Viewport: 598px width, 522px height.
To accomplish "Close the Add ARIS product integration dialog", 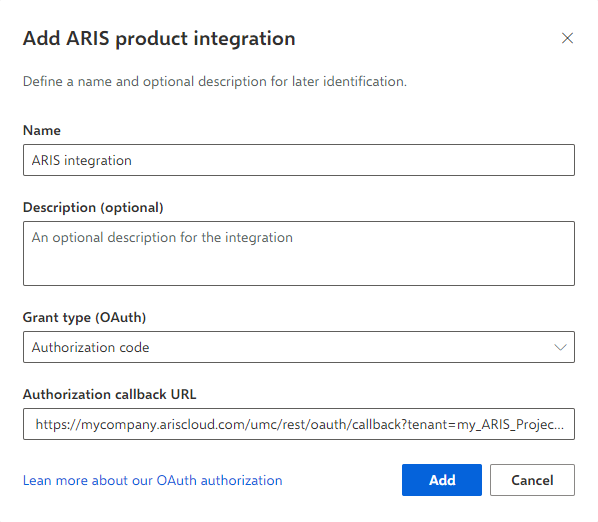I will [567, 38].
